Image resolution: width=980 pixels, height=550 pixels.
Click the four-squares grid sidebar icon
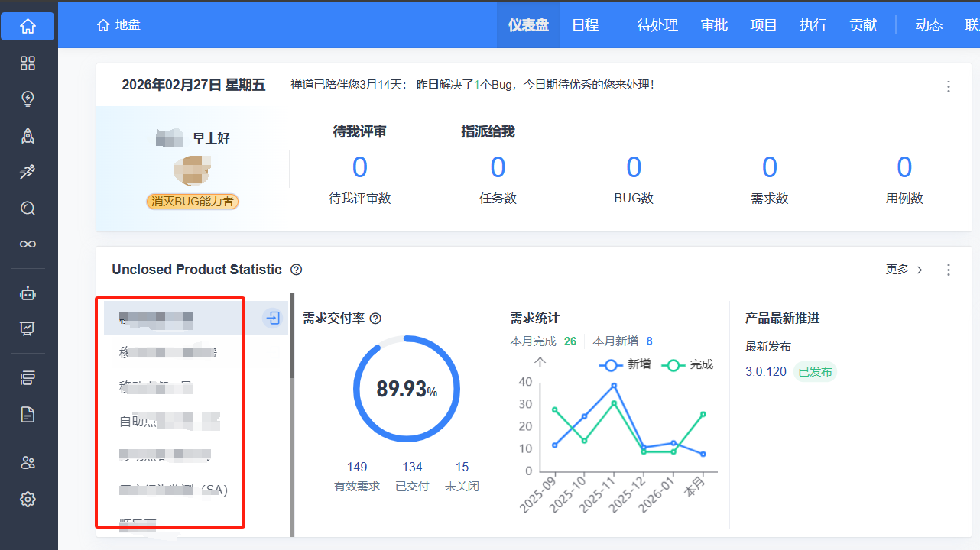coord(28,63)
